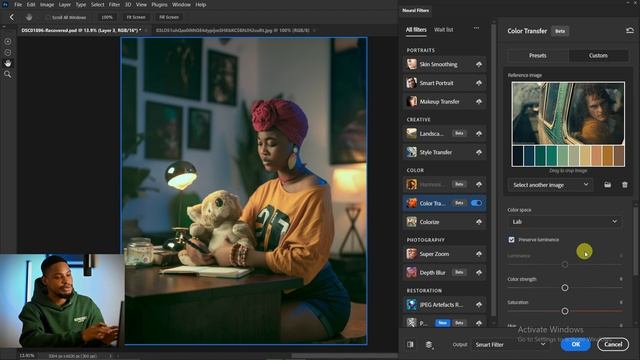Download the Style Transfer filter

[x=479, y=152]
